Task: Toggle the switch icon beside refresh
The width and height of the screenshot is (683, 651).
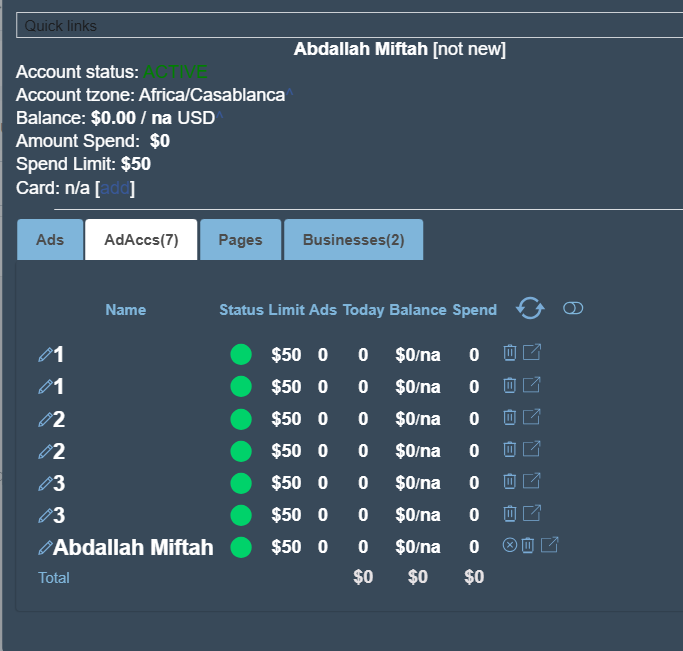Action: pos(573,309)
